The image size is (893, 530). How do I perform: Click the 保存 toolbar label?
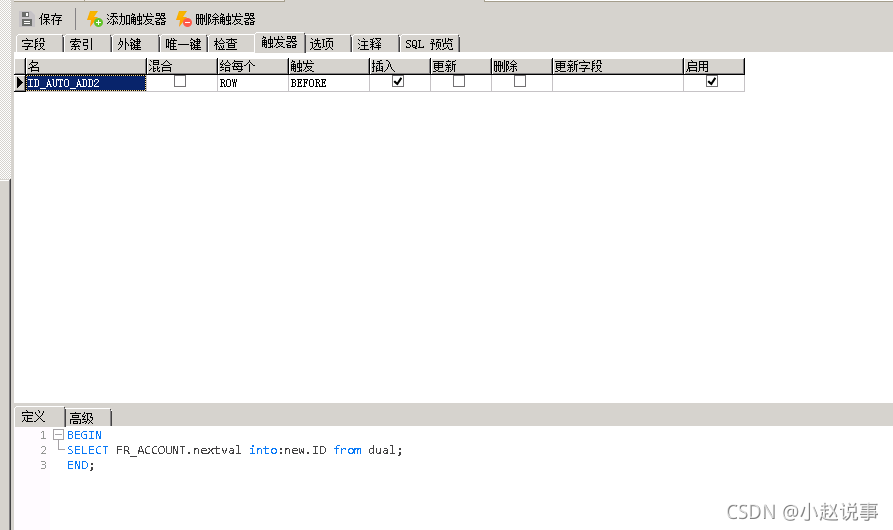point(51,19)
